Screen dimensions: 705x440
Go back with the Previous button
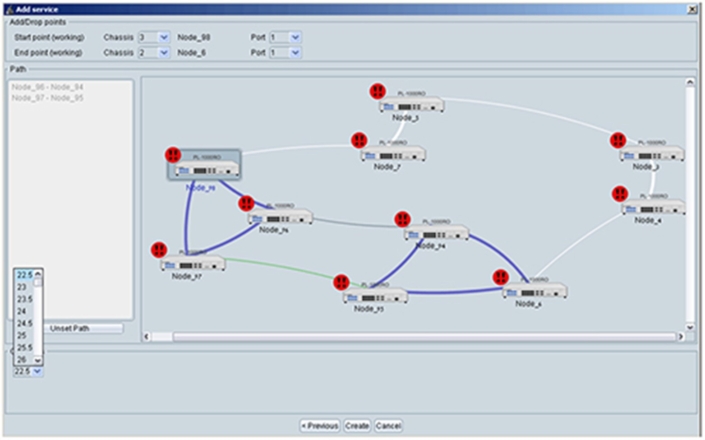(319, 425)
